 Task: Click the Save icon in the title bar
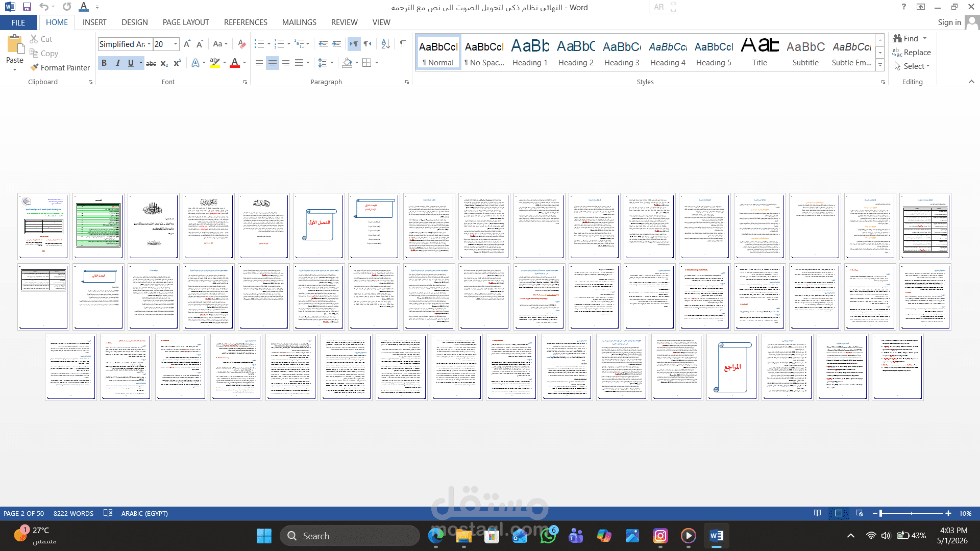coord(27,7)
